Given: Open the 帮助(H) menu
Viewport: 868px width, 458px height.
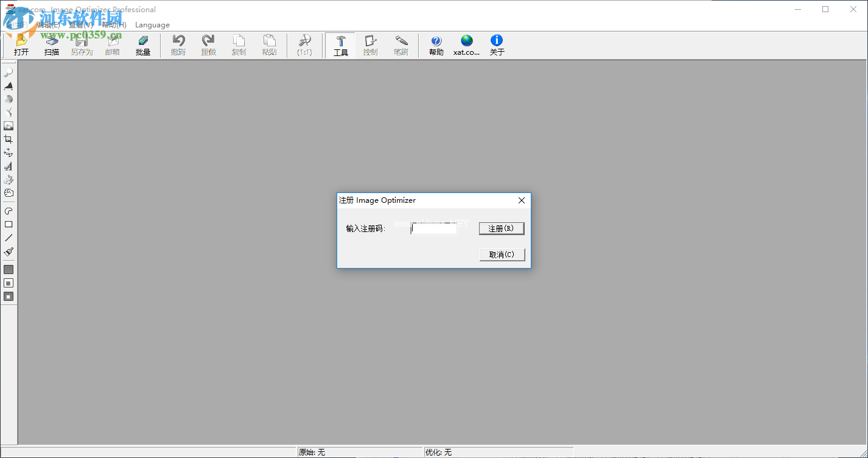Looking at the screenshot, I should pyautogui.click(x=114, y=25).
